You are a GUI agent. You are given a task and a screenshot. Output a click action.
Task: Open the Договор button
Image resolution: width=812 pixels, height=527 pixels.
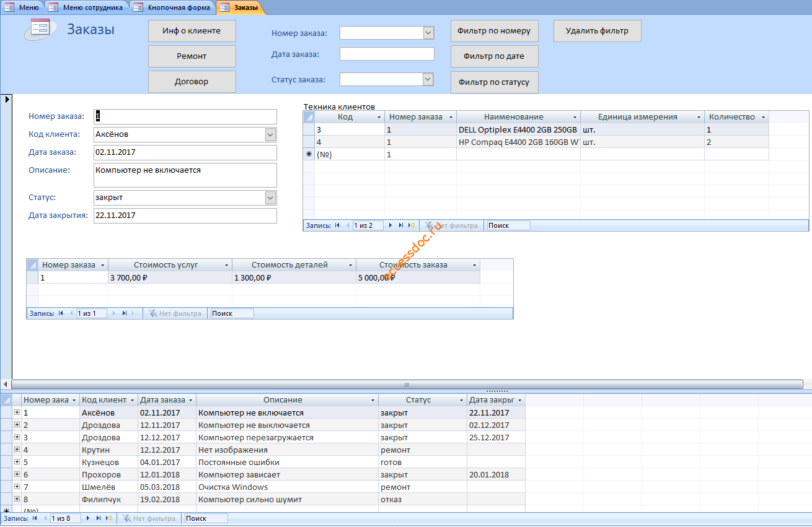click(x=192, y=81)
